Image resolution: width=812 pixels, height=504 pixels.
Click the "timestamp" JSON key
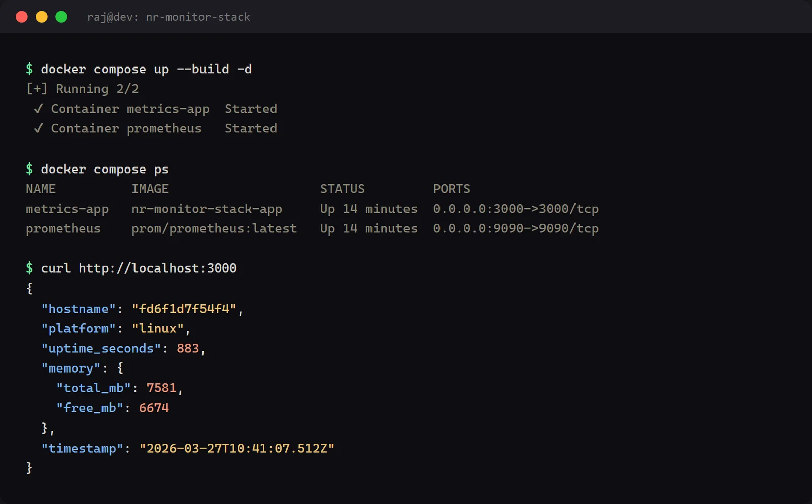82,448
